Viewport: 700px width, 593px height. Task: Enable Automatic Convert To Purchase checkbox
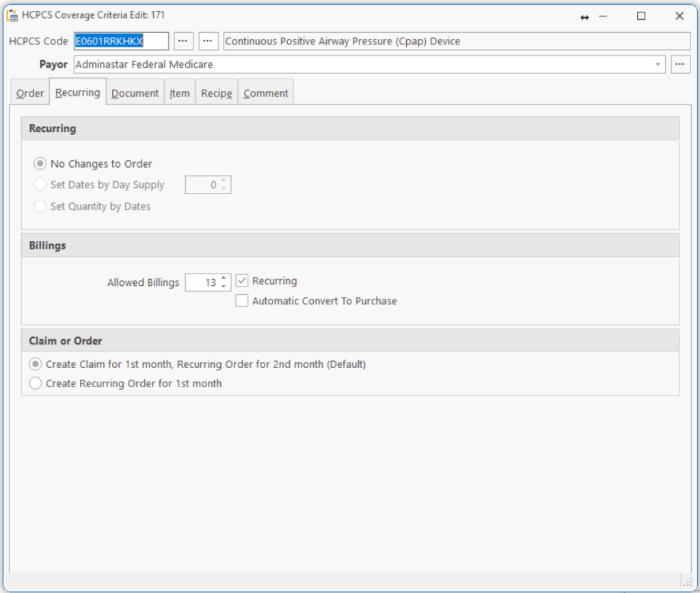coord(241,300)
